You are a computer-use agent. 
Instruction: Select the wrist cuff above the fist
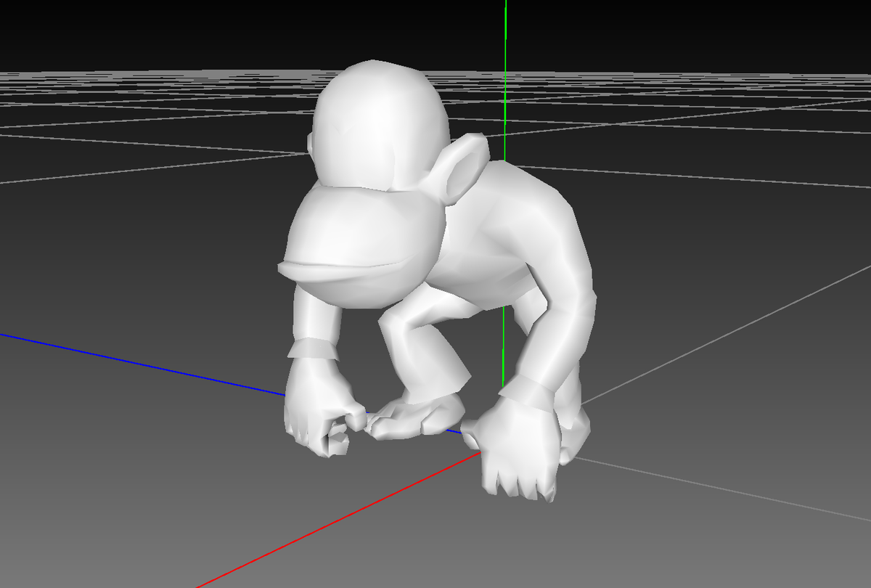coord(312,347)
